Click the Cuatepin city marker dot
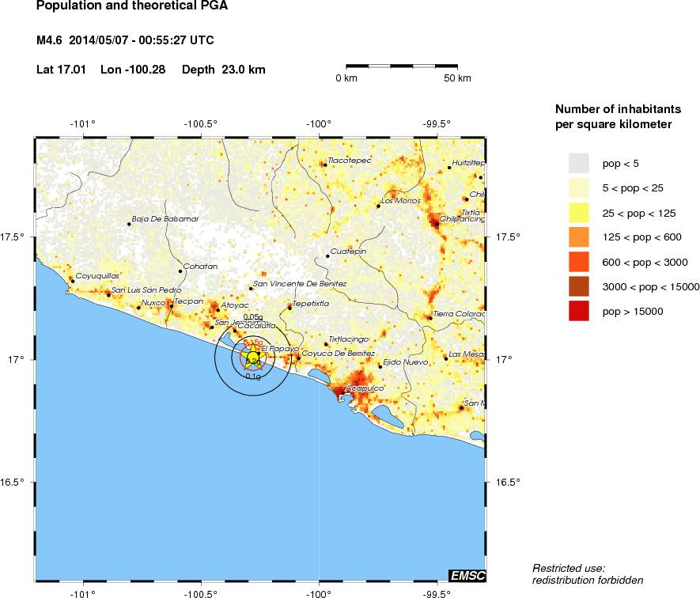 point(327,256)
